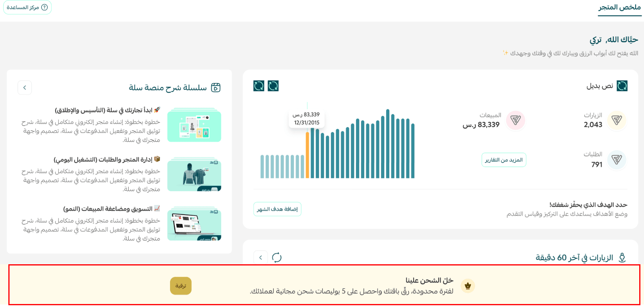Click the refresh icon beside نص بديل
The image size is (644, 306).
[x=622, y=86]
